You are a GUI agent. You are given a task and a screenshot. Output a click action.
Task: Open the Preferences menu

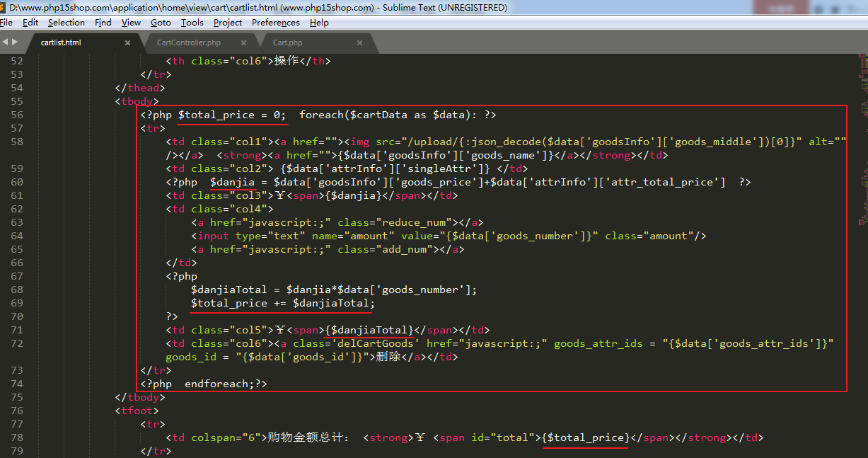[276, 23]
